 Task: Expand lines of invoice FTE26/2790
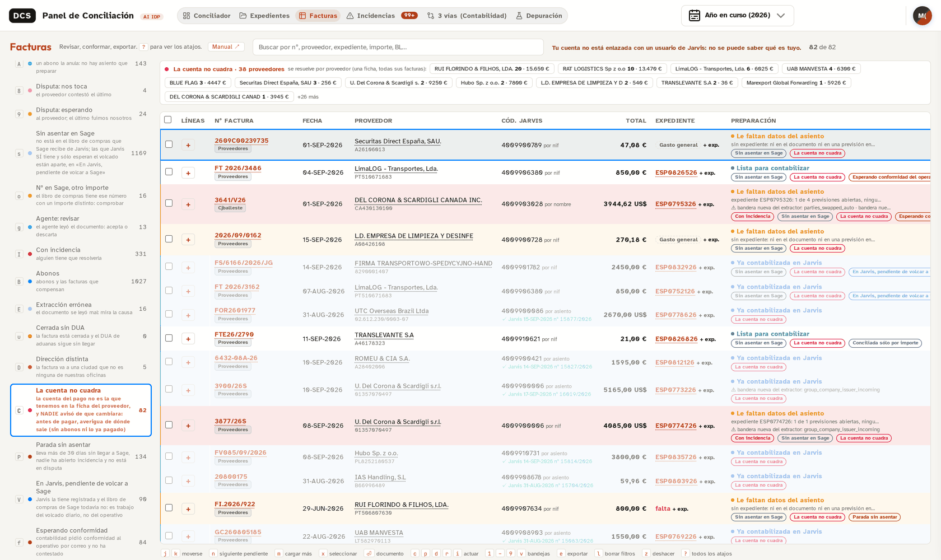click(188, 339)
